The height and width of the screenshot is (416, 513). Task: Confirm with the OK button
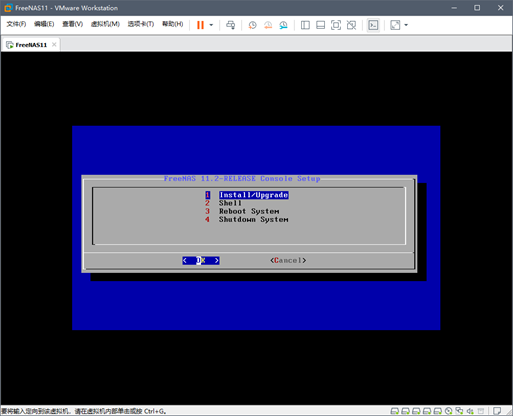pyautogui.click(x=201, y=260)
